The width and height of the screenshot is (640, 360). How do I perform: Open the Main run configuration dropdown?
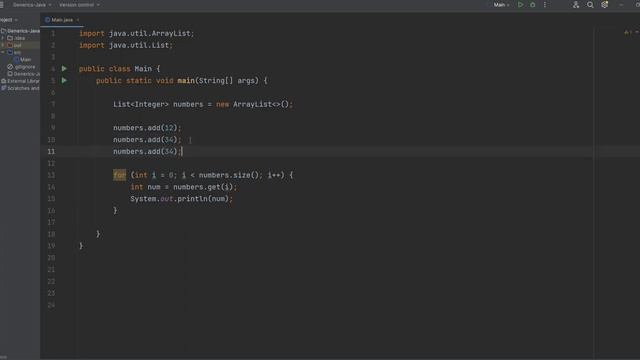(501, 5)
